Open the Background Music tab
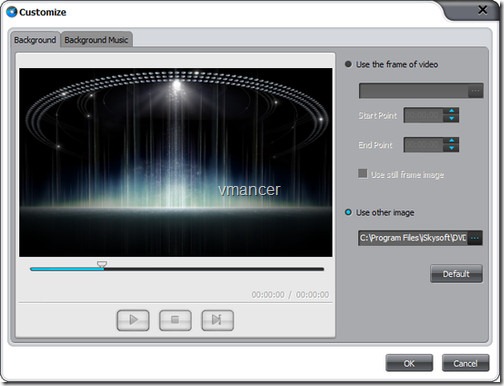 pos(96,40)
